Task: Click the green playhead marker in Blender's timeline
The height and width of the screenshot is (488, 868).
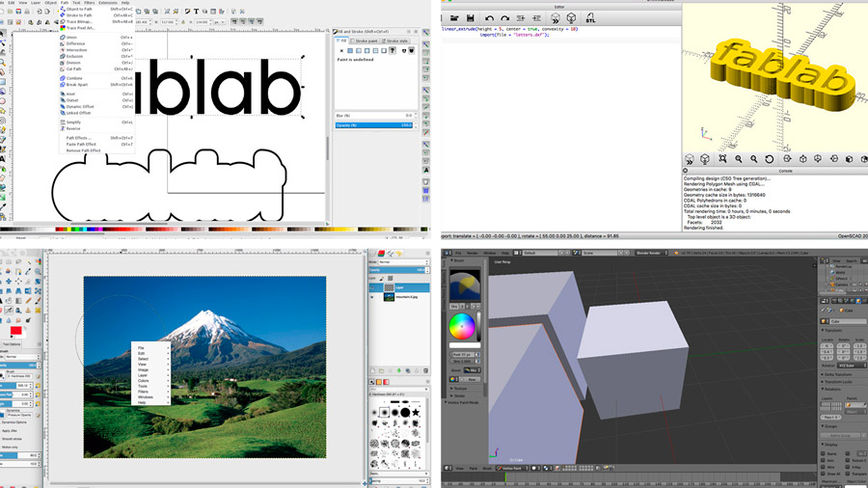Action: pos(505,477)
